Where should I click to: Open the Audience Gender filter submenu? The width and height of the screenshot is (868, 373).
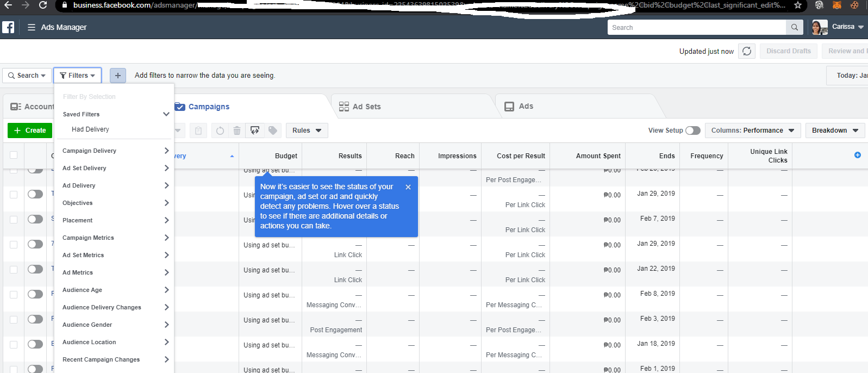(x=115, y=325)
